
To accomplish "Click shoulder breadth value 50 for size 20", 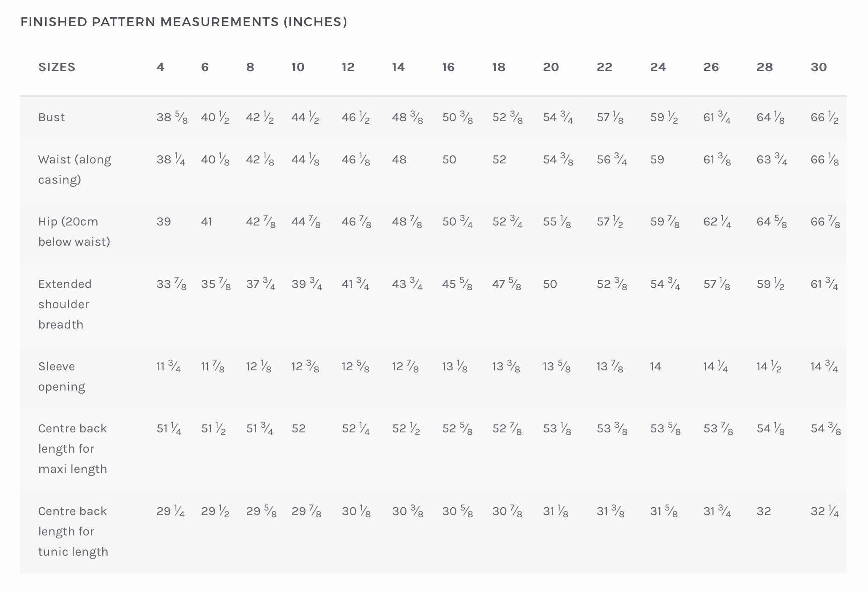I will 550,284.
